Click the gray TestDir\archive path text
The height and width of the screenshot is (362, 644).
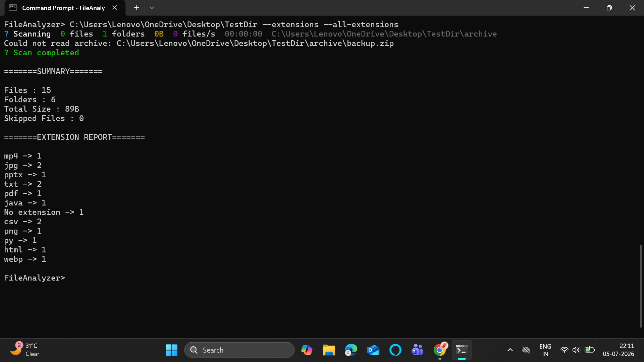click(384, 34)
